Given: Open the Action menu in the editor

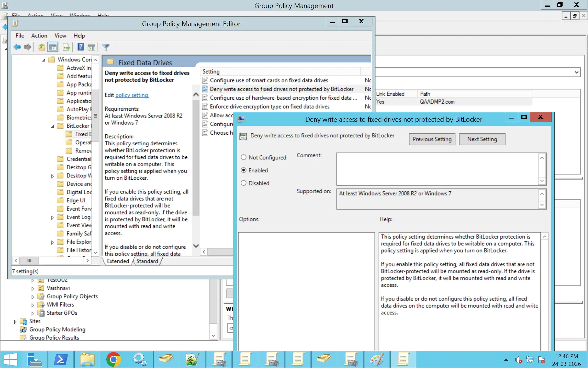Looking at the screenshot, I should pos(39,36).
